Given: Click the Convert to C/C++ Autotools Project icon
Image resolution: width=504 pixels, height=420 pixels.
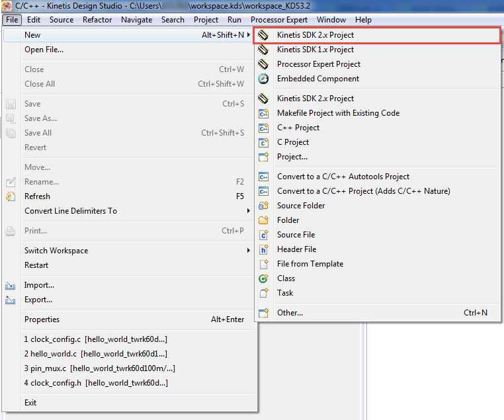Looking at the screenshot, I should (263, 177).
